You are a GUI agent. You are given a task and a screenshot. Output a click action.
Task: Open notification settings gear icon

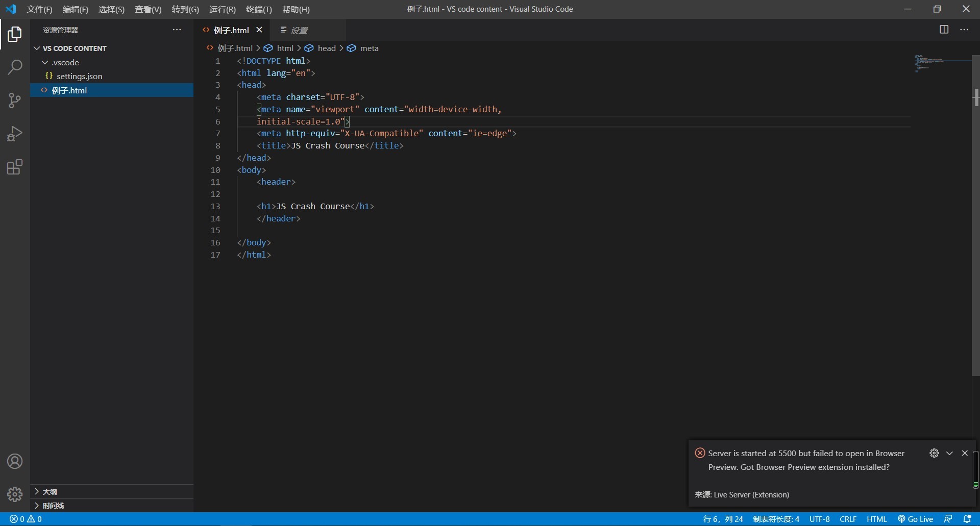[934, 453]
